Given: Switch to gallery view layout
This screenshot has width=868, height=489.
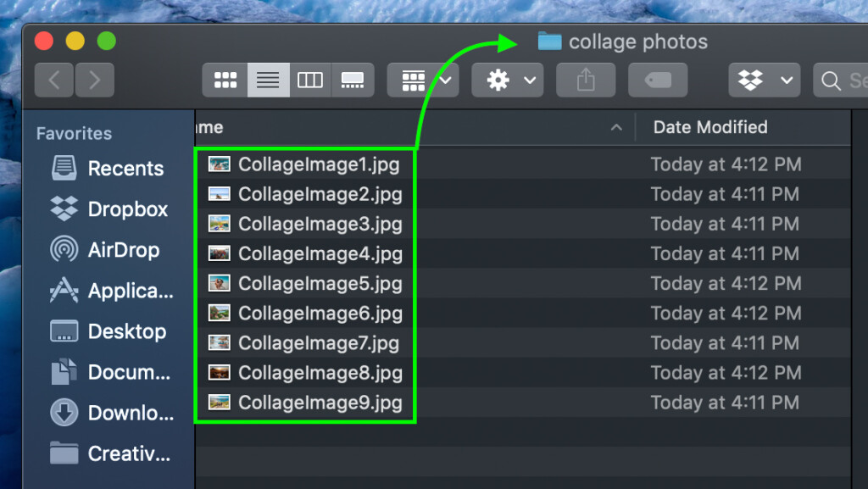Looking at the screenshot, I should pyautogui.click(x=353, y=81).
